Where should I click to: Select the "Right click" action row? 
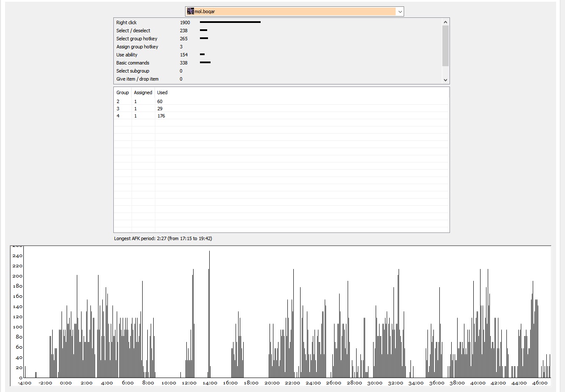(x=278, y=22)
